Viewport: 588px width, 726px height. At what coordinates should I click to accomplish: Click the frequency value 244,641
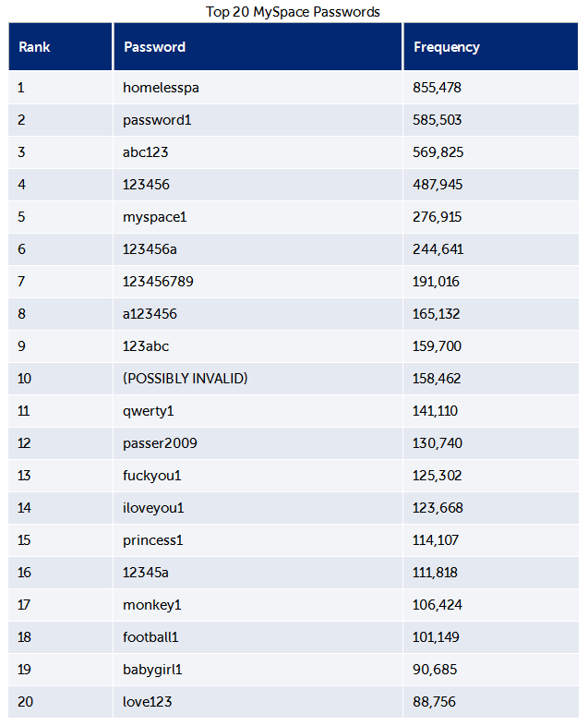[x=438, y=249]
